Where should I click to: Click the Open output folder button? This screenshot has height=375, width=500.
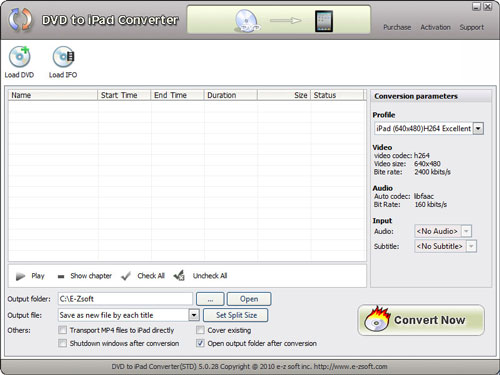(x=249, y=299)
